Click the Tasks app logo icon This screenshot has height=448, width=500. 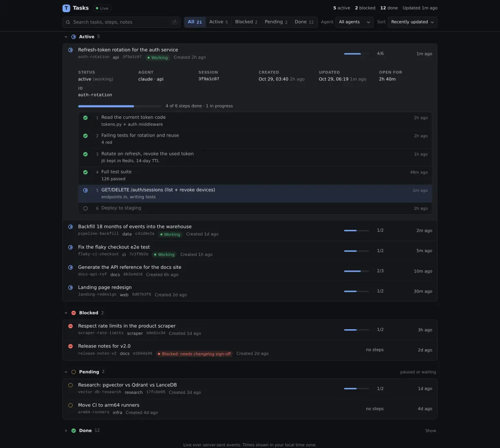[x=66, y=8]
